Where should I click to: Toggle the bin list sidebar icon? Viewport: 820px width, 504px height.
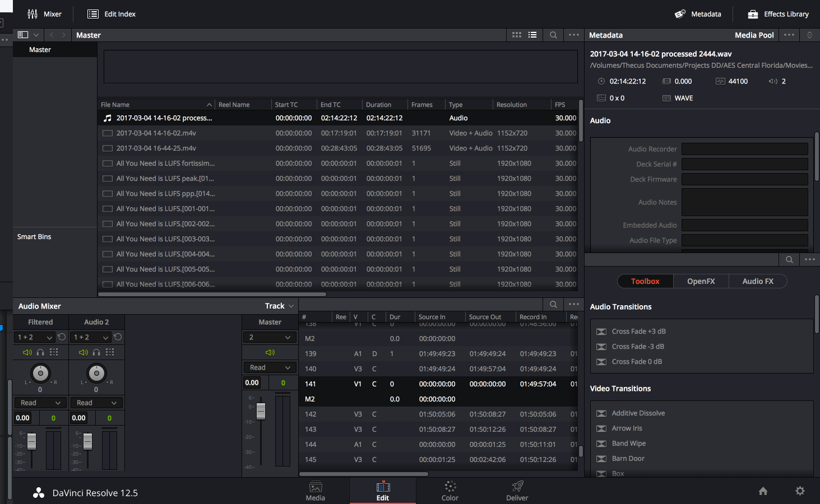coord(23,35)
